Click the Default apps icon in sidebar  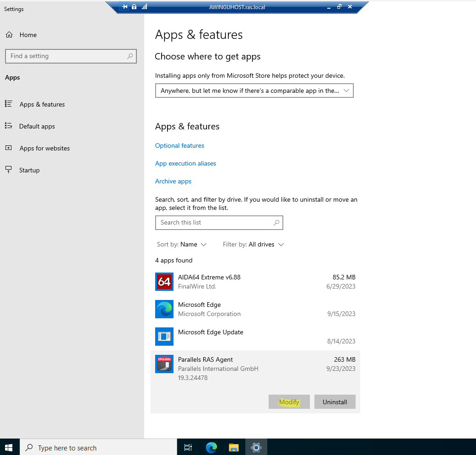click(9, 126)
